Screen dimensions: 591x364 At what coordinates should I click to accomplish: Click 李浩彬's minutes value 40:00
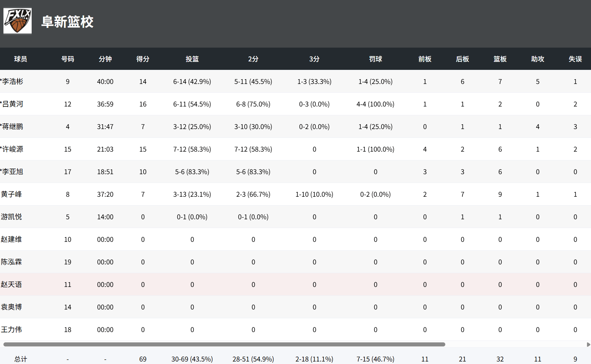pyautogui.click(x=105, y=82)
